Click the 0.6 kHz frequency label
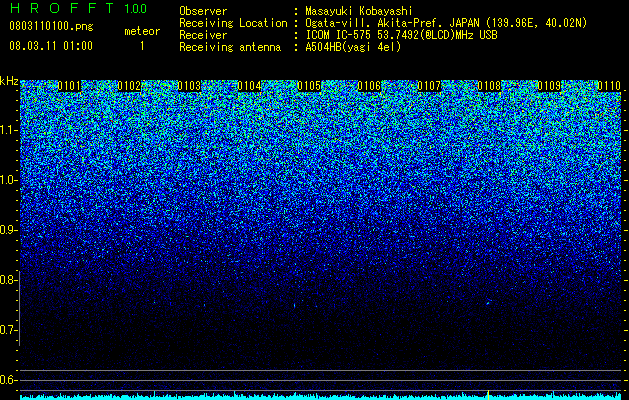This screenshot has height=400, width=629. coord(9,380)
